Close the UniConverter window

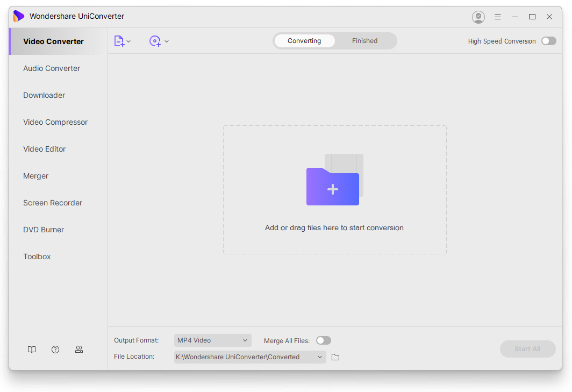tap(549, 17)
